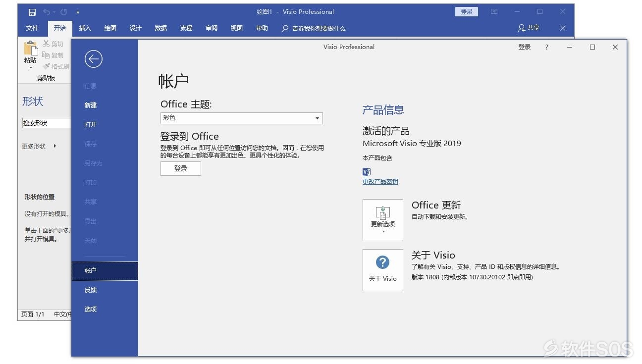This screenshot has width=642, height=364.
Task: Close the ribbon with the X below title bar
Action: tap(563, 28)
